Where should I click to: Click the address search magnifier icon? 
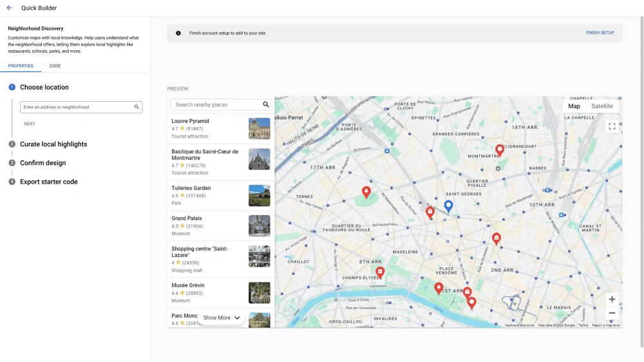pos(137,107)
